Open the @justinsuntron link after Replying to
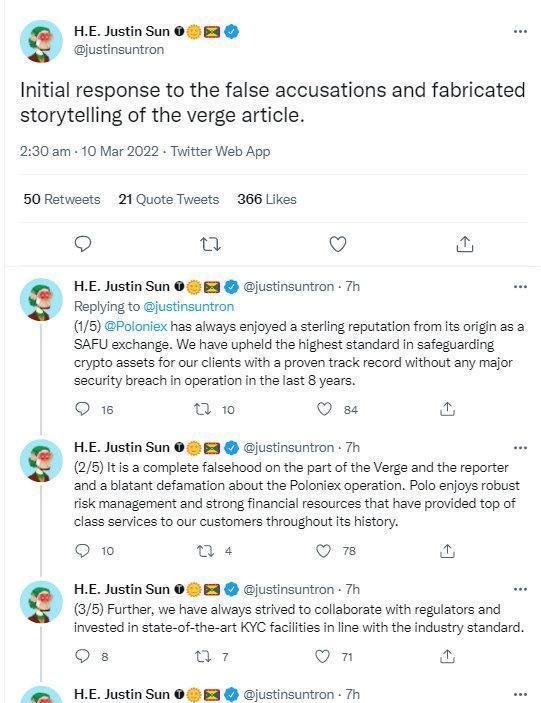The height and width of the screenshot is (703, 541). coord(188,307)
